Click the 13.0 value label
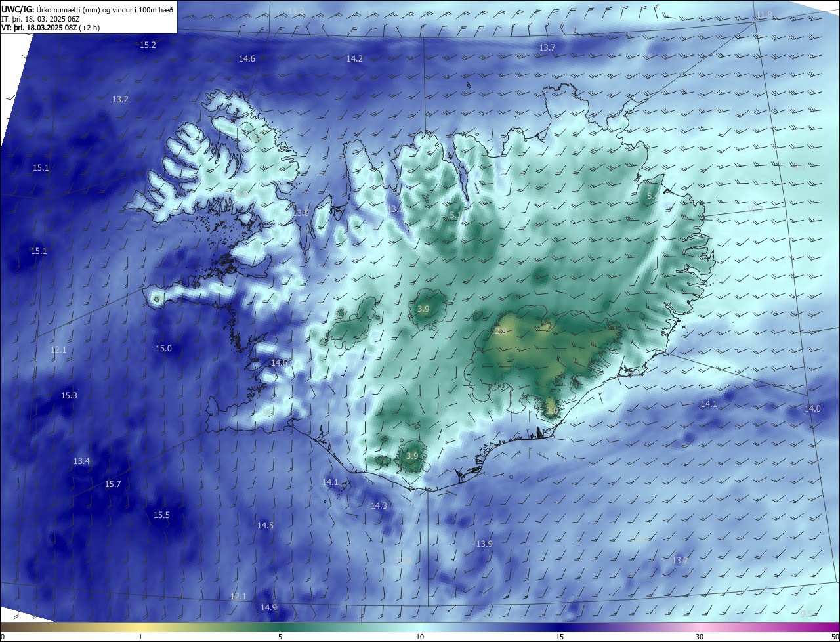The width and height of the screenshot is (840, 642). (301, 213)
